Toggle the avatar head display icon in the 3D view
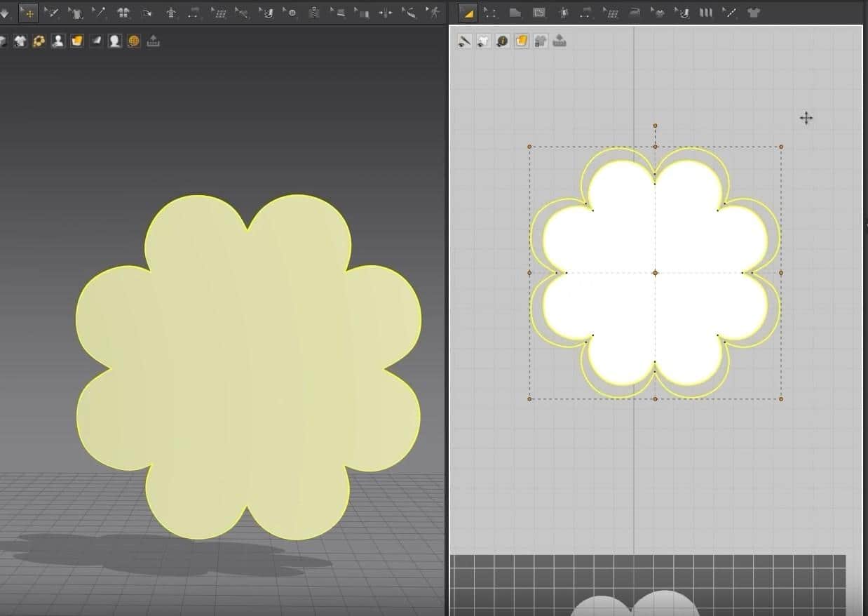The image size is (868, 616). coord(114,41)
